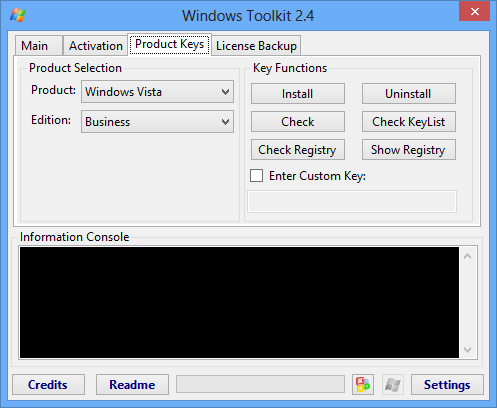The height and width of the screenshot is (408, 497).
Task: Click the console scrollbar down arrow
Action: click(x=468, y=350)
